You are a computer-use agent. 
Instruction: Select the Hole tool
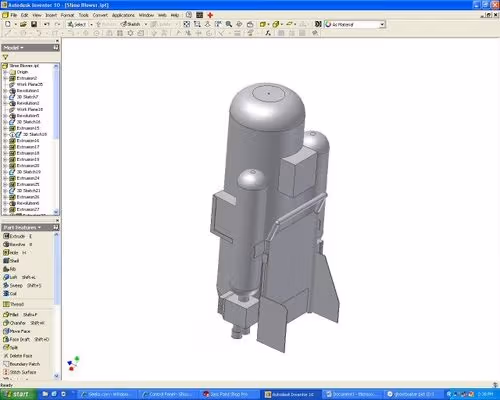15,253
